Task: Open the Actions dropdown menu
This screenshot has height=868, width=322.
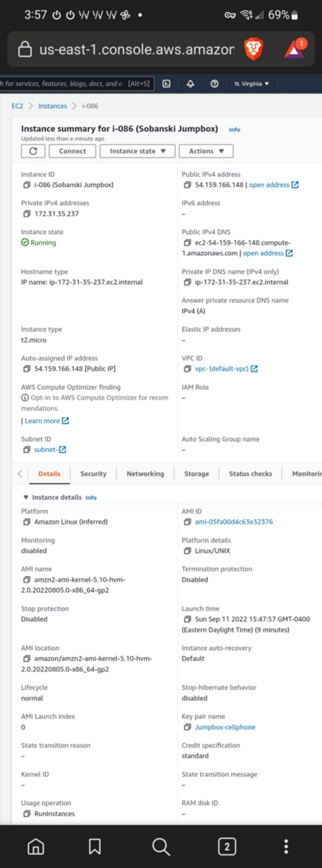Action: point(207,150)
